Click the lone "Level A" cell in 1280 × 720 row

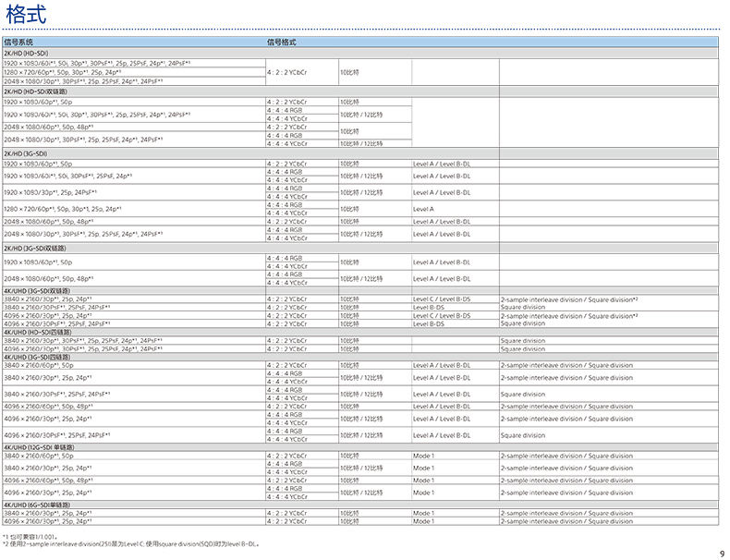[423, 209]
